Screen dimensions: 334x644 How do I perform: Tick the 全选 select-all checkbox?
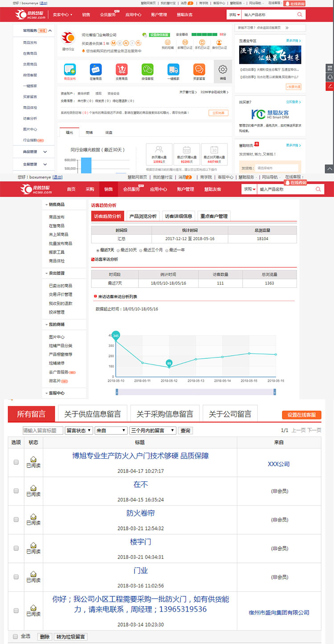(16, 636)
